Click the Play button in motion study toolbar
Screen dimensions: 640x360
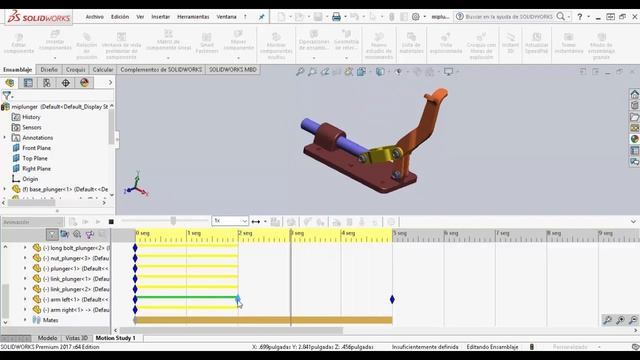pos(98,222)
